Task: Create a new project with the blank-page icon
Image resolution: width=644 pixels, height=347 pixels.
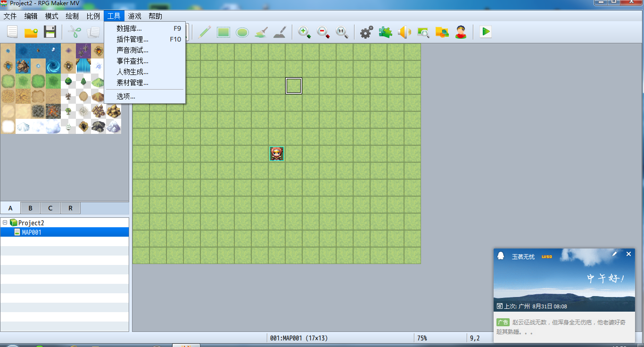Action: click(x=12, y=32)
